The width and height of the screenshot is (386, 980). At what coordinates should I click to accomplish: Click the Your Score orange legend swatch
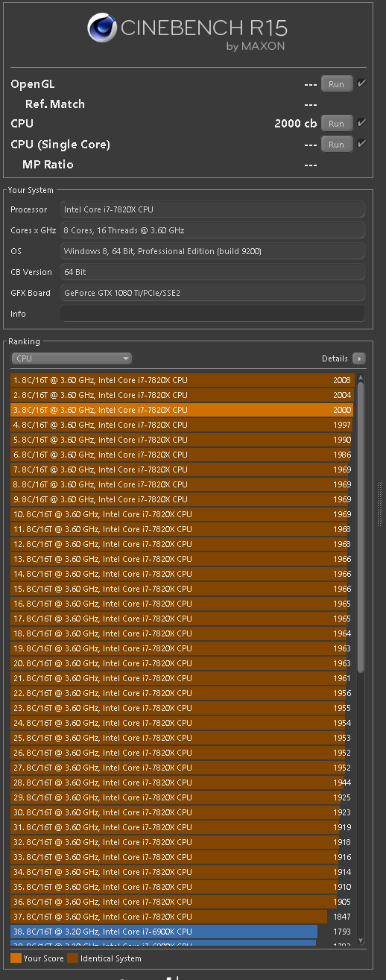point(16,958)
